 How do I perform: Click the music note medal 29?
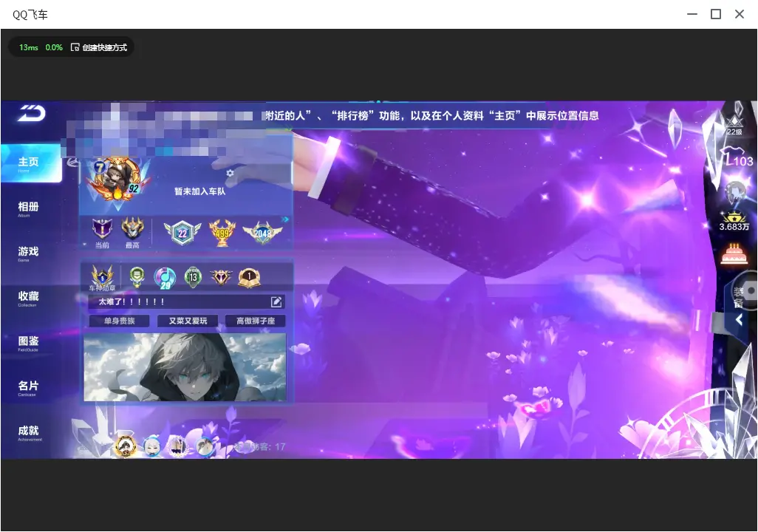[x=165, y=278]
